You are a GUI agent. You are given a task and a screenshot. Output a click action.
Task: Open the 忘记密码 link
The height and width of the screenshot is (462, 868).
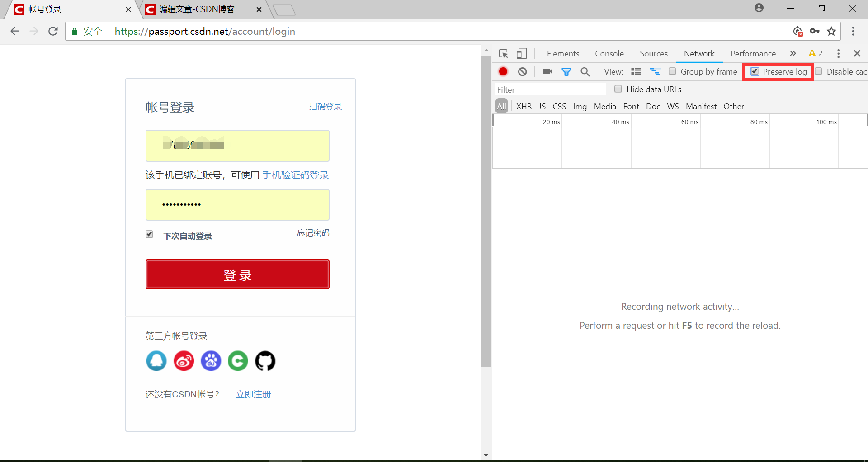coord(312,233)
